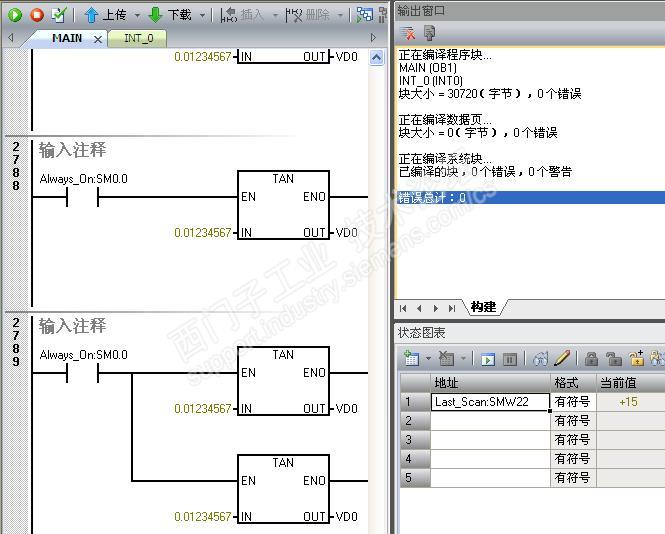The width and height of the screenshot is (665, 534).
Task: Go to previous output tab arrow
Action: (419, 308)
